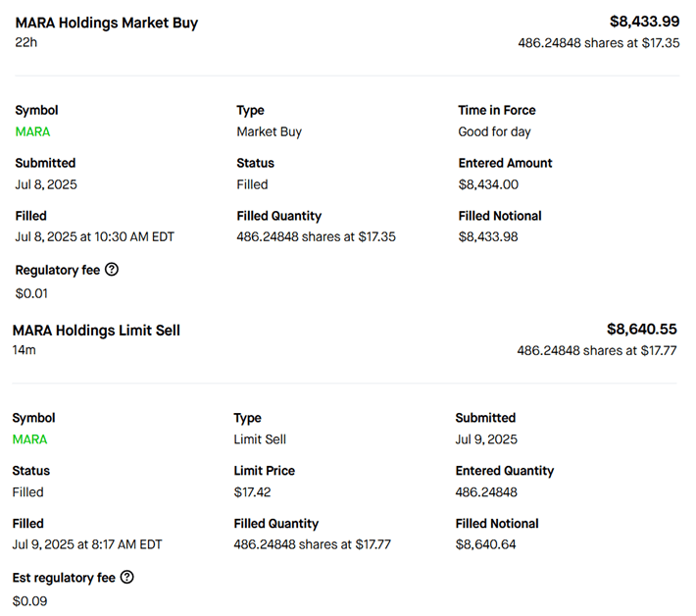Collapse the MARA Holdings Limit Sell header
696x616 pixels.
point(96,331)
